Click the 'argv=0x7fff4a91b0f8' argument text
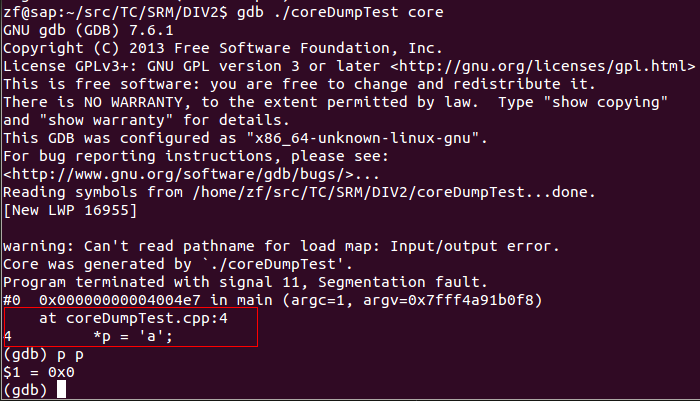This screenshot has height=401, width=700. 448,300
